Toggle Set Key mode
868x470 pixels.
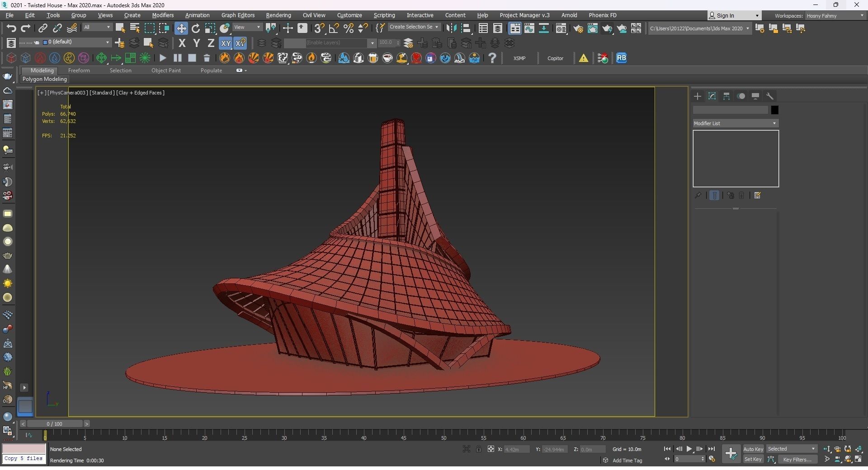point(753,460)
